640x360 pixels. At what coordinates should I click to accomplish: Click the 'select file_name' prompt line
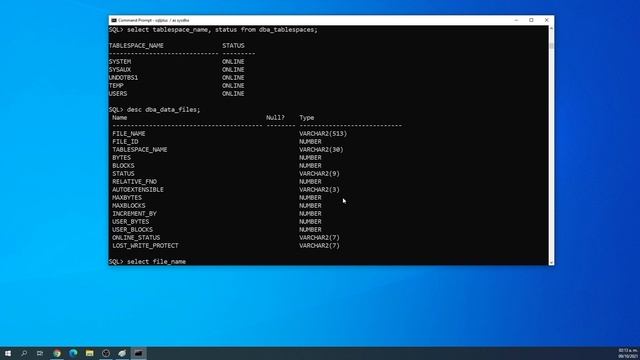pyautogui.click(x=147, y=262)
